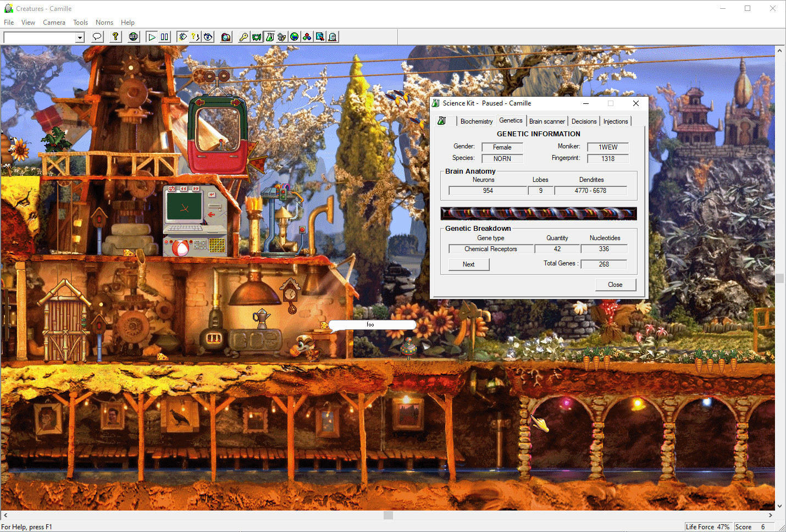786x532 pixels.
Task: Switch to the Brain scanner tab
Action: (547, 121)
